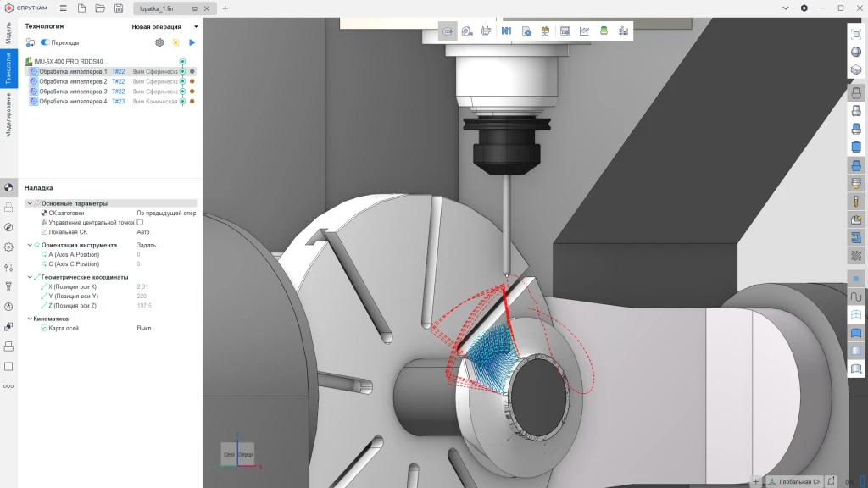Click Задать ... for tool orientation

[149, 245]
